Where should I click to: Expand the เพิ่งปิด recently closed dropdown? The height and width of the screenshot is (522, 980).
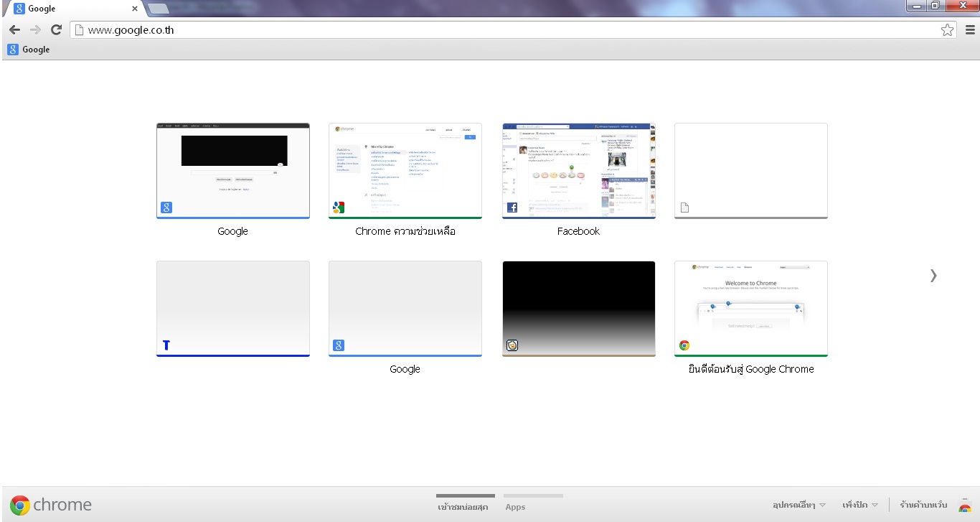point(860,505)
